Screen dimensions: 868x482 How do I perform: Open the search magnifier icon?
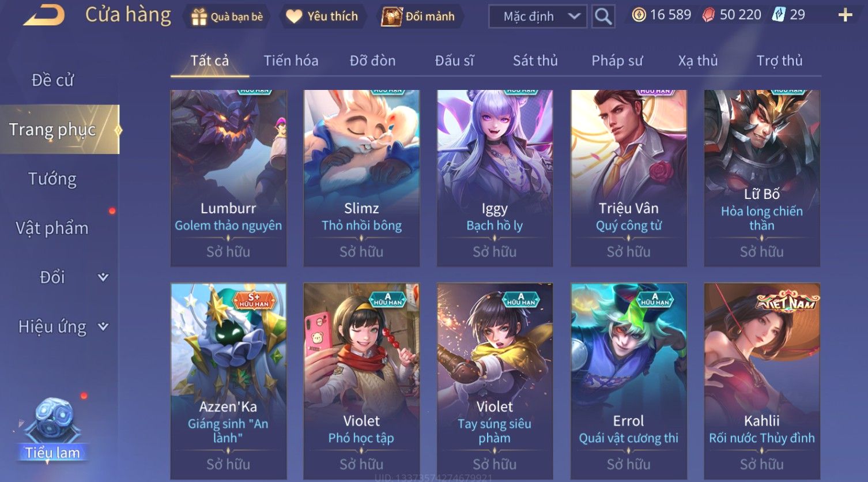(603, 16)
